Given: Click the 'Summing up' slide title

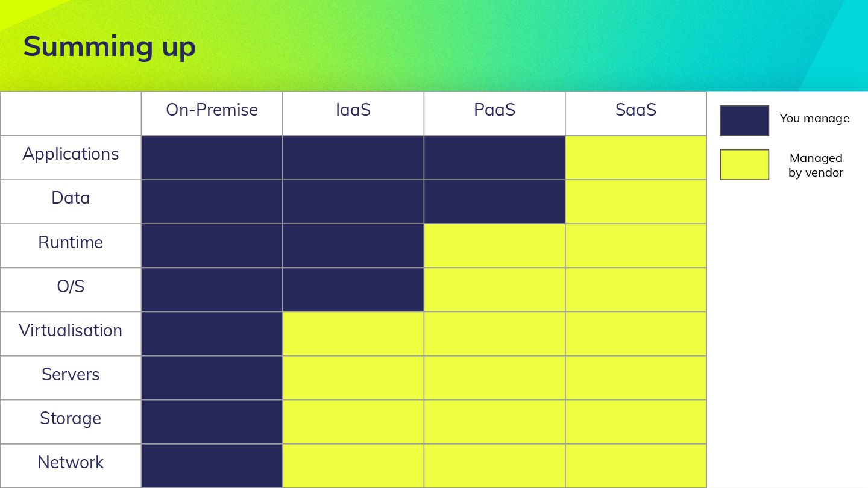Looking at the screenshot, I should pos(110,47).
